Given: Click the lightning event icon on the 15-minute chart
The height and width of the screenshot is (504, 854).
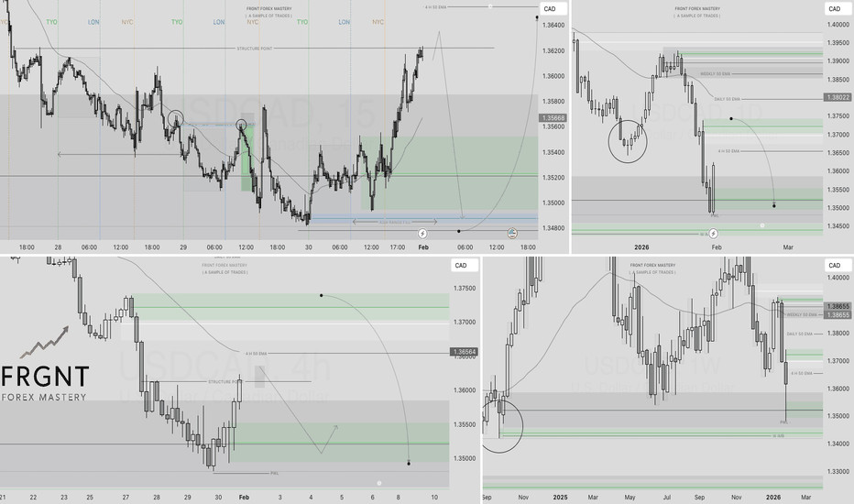Looking at the screenshot, I should (421, 233).
